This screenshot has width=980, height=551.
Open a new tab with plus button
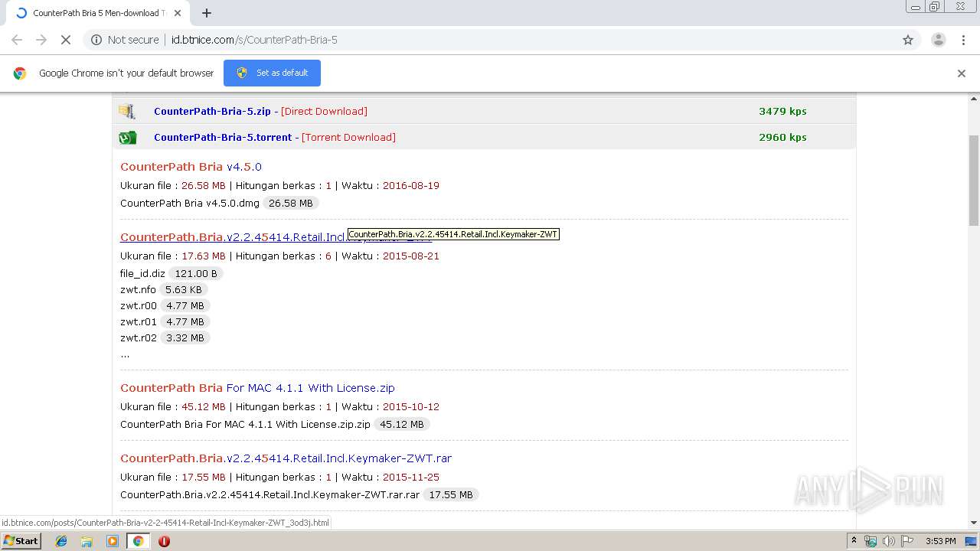coord(207,13)
